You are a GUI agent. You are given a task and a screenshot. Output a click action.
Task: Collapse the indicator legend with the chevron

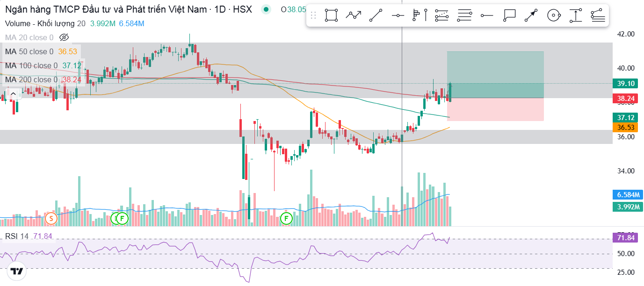(13, 94)
